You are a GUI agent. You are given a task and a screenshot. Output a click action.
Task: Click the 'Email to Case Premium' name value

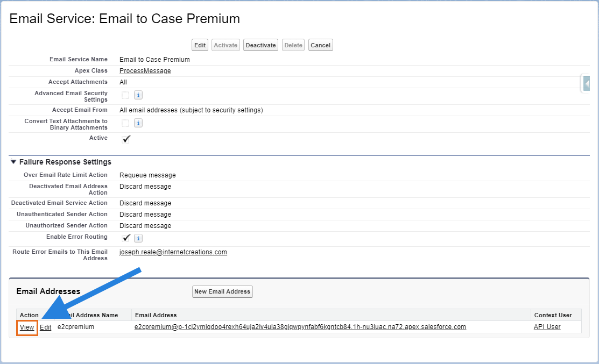coord(154,60)
